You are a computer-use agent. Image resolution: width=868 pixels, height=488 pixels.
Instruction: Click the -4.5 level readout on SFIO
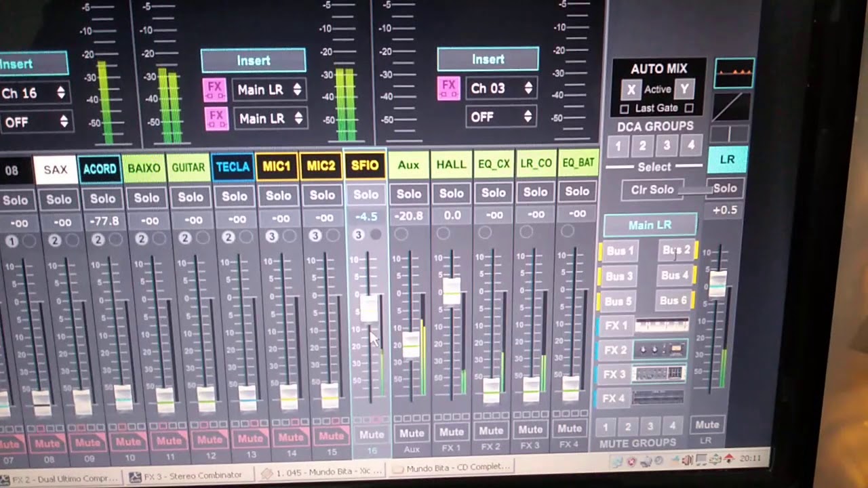point(366,217)
